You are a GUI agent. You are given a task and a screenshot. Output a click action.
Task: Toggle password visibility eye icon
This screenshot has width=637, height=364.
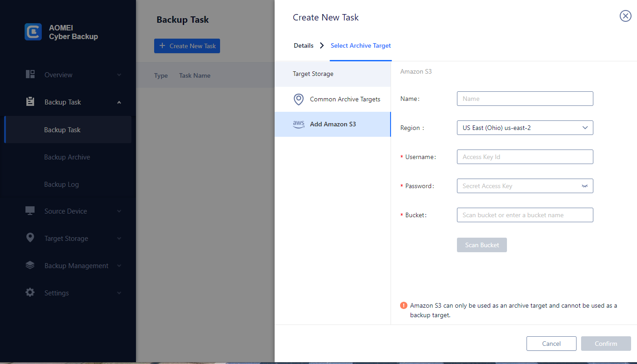coord(585,186)
